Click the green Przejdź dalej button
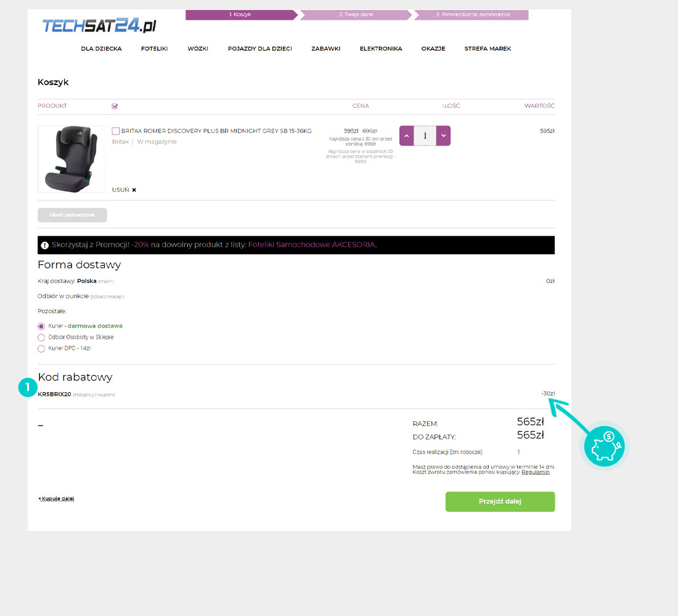Viewport: 678px width, 616px height. pos(500,501)
